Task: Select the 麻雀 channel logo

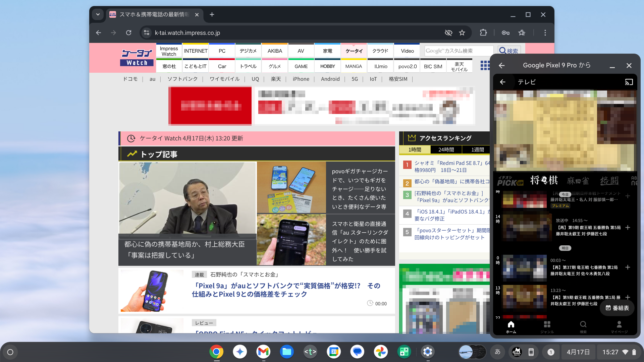Action: click(x=578, y=181)
